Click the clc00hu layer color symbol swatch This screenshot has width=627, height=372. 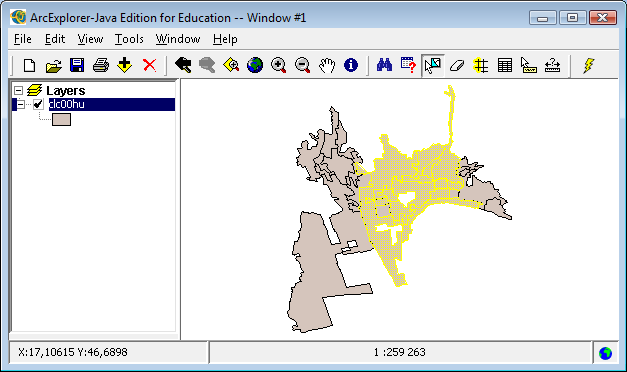(x=62, y=119)
